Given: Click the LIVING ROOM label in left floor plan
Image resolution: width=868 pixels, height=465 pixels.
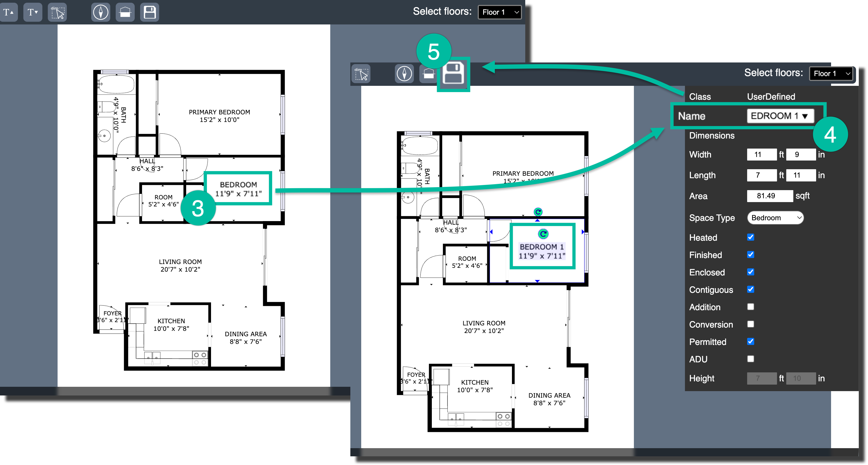Looking at the screenshot, I should (x=180, y=266).
